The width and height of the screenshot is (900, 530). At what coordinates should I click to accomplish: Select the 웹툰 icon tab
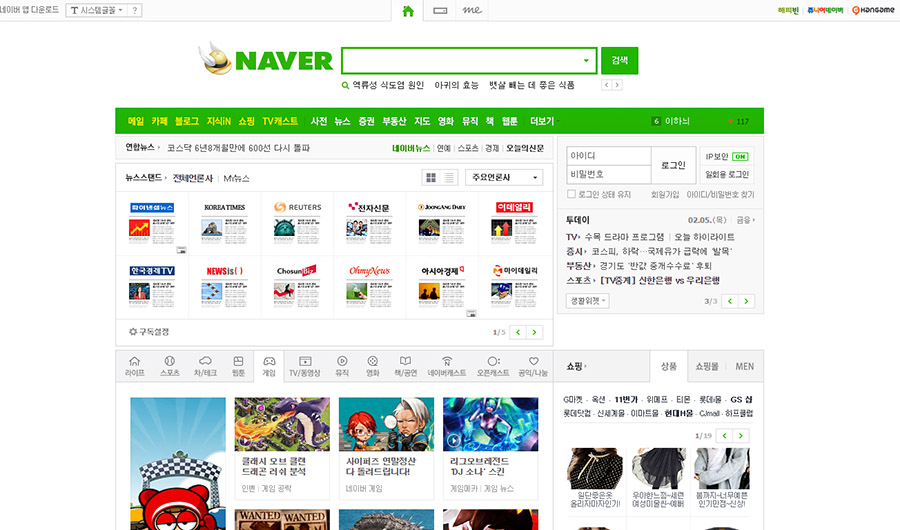238,366
